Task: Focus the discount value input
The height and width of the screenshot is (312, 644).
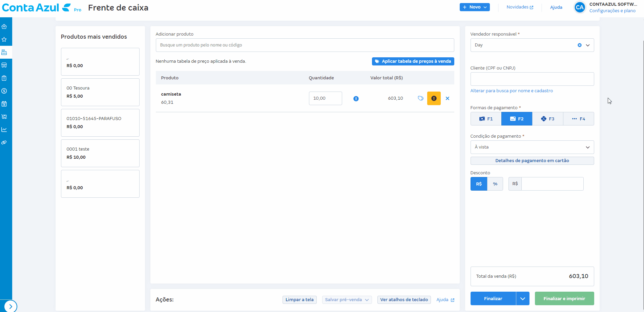Action: 552,184
